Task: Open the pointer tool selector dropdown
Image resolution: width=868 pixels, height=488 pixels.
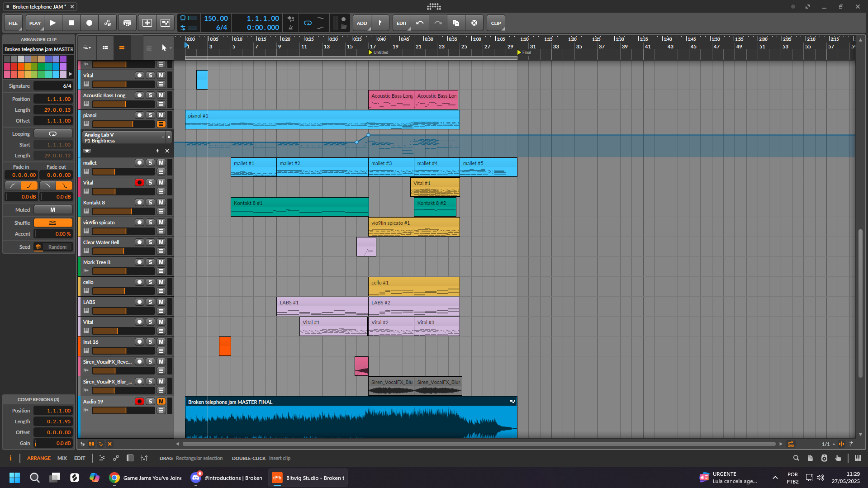Action: point(166,48)
